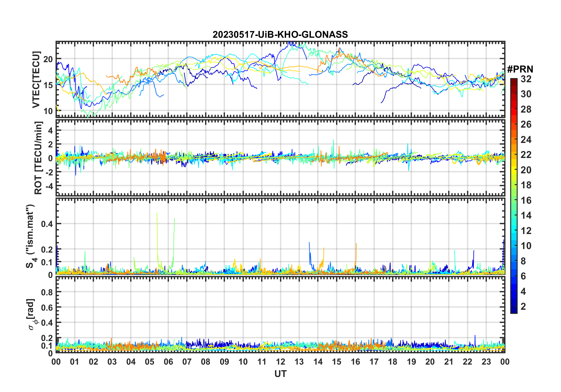Click inside the sigma-phi plot panel
The width and height of the screenshot is (561, 392).
tap(280, 314)
